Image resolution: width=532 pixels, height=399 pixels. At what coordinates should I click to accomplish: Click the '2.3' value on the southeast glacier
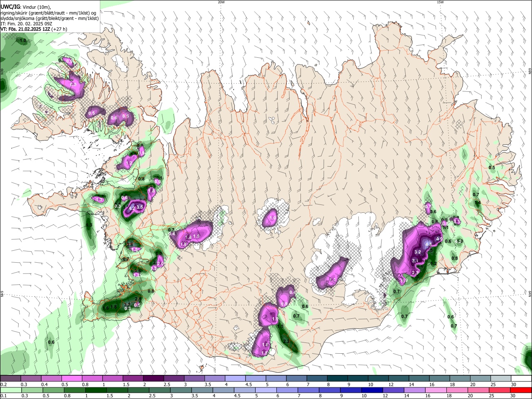click(415, 273)
